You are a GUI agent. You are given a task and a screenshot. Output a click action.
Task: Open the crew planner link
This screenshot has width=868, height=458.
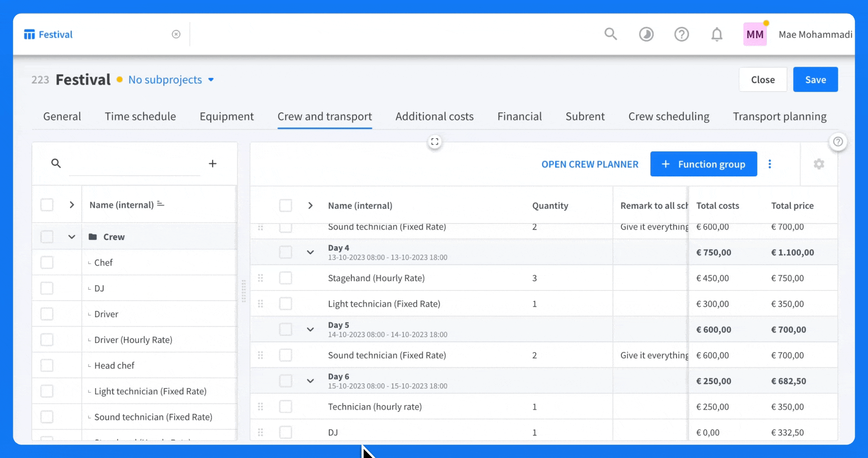pos(590,164)
